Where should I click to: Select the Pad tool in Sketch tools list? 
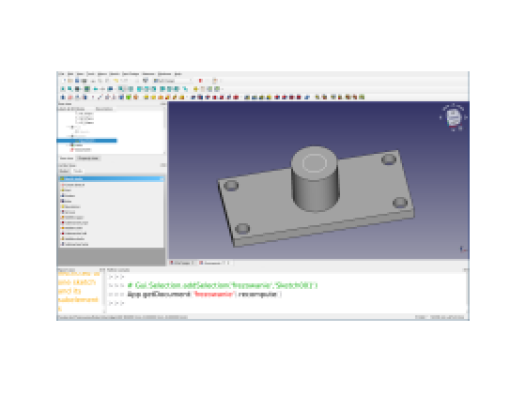(x=67, y=190)
